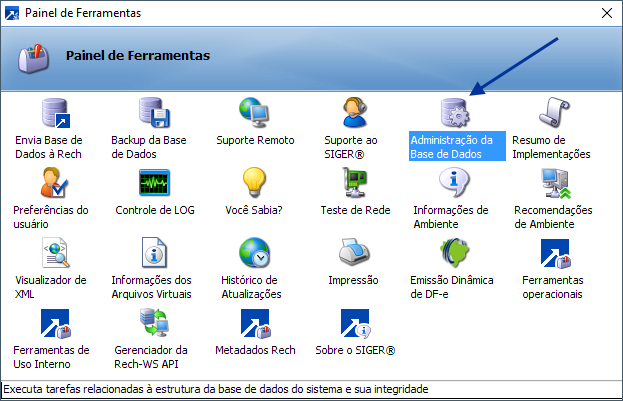Open the Histórico de Atualizações globe clock icon

coord(254,253)
